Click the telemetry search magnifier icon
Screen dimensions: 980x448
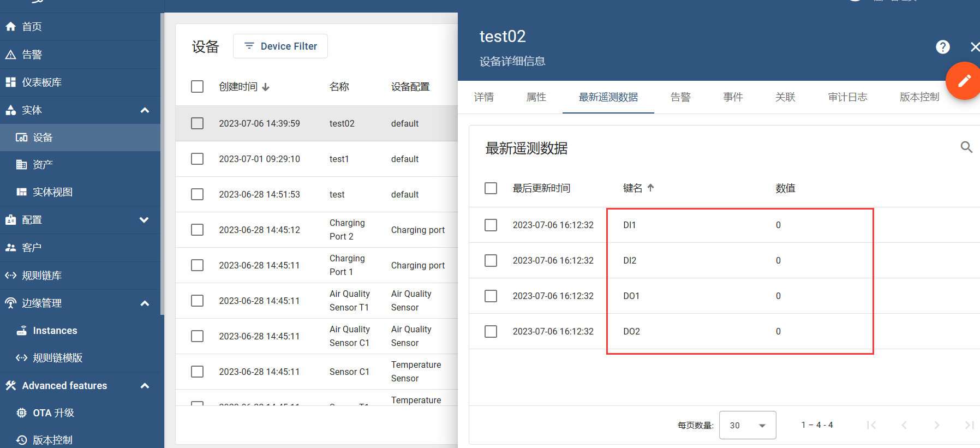coord(966,147)
